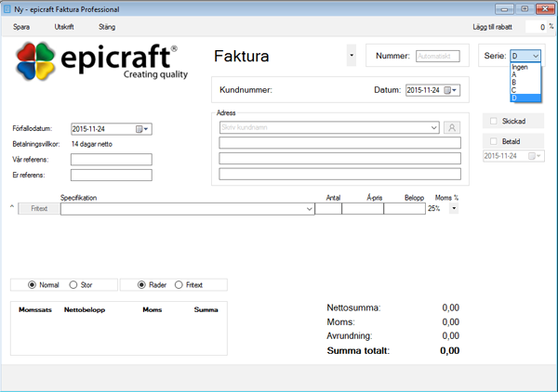Focus the Nummer input field
This screenshot has width=558, height=392.
[x=438, y=56]
